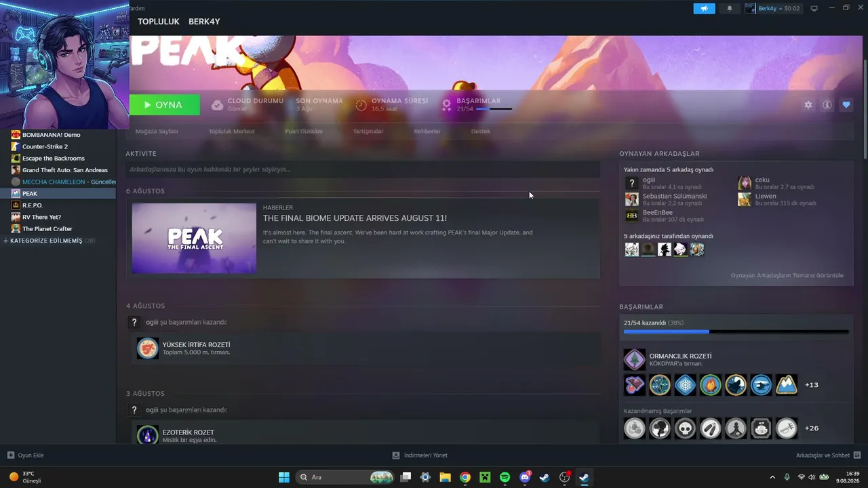Open friend Sebastian Sülümanski's entry

pyautogui.click(x=666, y=199)
